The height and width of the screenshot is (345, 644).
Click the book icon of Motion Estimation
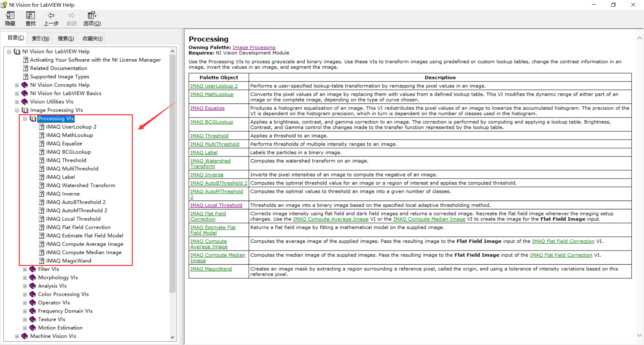click(33, 328)
